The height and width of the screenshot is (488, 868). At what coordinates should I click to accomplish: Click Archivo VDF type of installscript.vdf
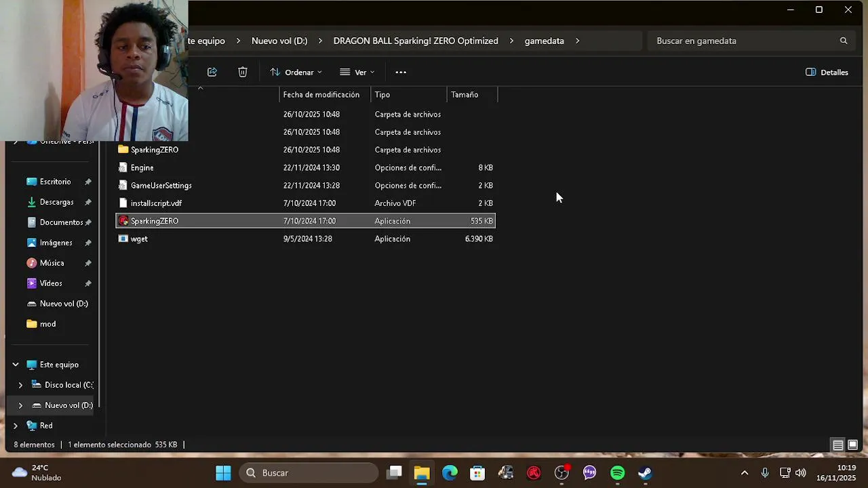(x=395, y=203)
